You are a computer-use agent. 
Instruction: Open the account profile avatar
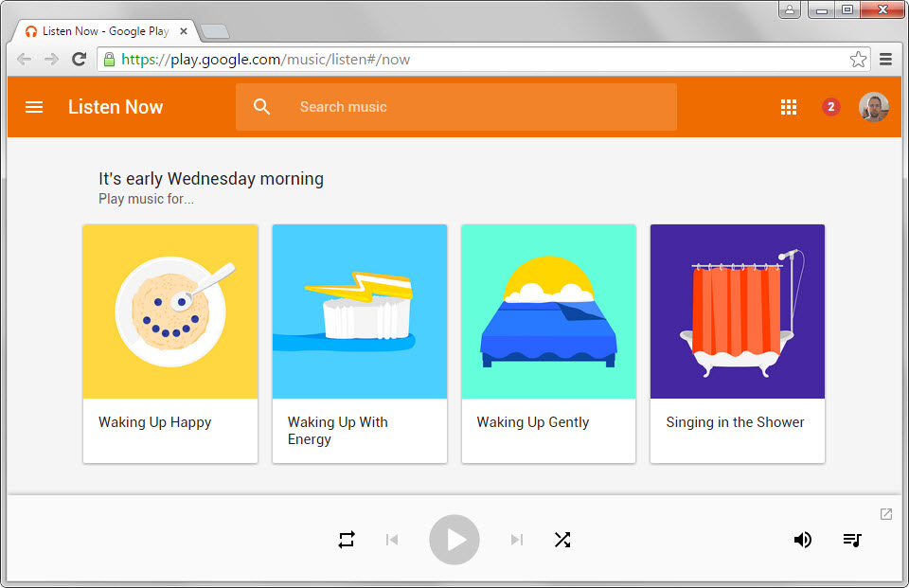pyautogui.click(x=874, y=107)
